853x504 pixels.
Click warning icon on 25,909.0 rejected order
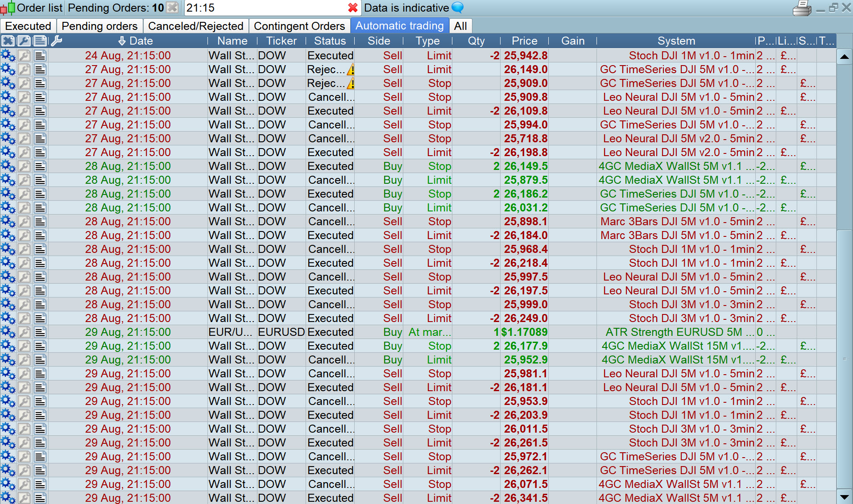pyautogui.click(x=351, y=83)
